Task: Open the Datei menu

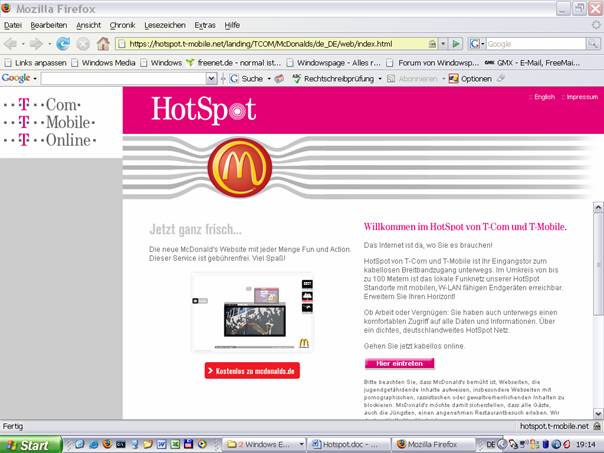Action: (x=13, y=25)
